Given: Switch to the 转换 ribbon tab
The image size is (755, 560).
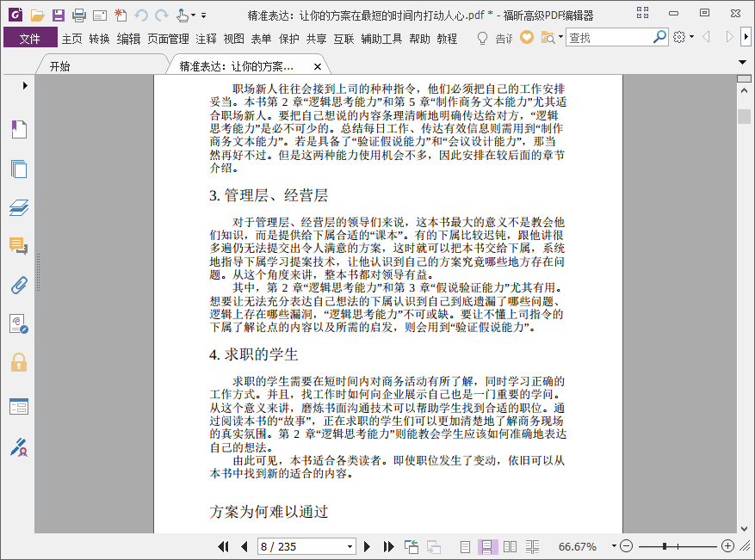Looking at the screenshot, I should tap(99, 39).
